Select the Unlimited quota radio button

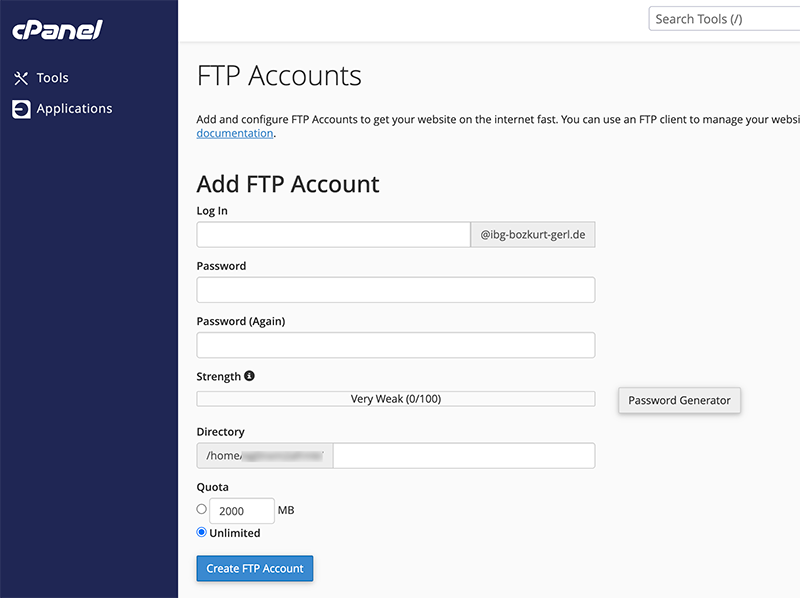click(x=201, y=532)
